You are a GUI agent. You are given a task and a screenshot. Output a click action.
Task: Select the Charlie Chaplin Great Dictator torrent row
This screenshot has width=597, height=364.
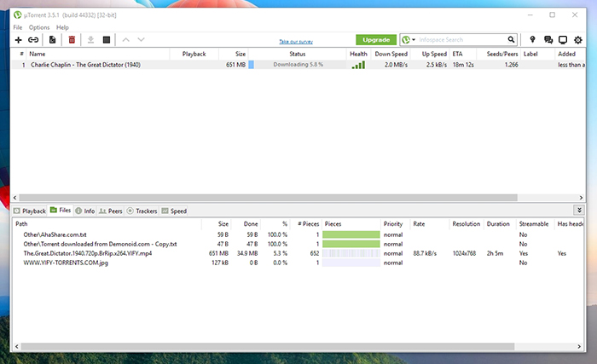298,65
